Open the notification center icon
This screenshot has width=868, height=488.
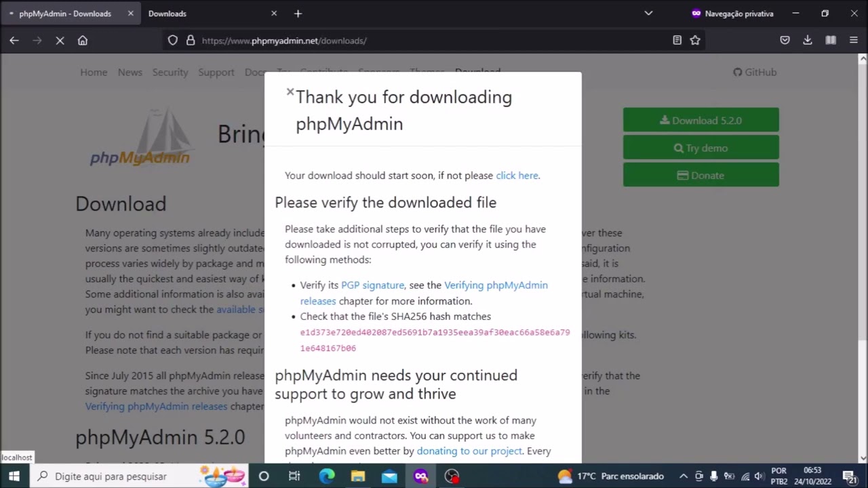tap(849, 476)
